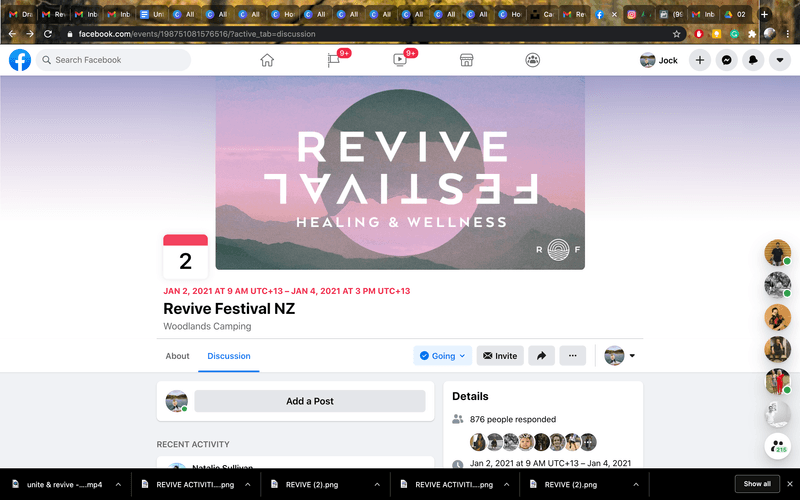This screenshot has width=800, height=500.
Task: Select the Discussion tab
Action: 229,356
